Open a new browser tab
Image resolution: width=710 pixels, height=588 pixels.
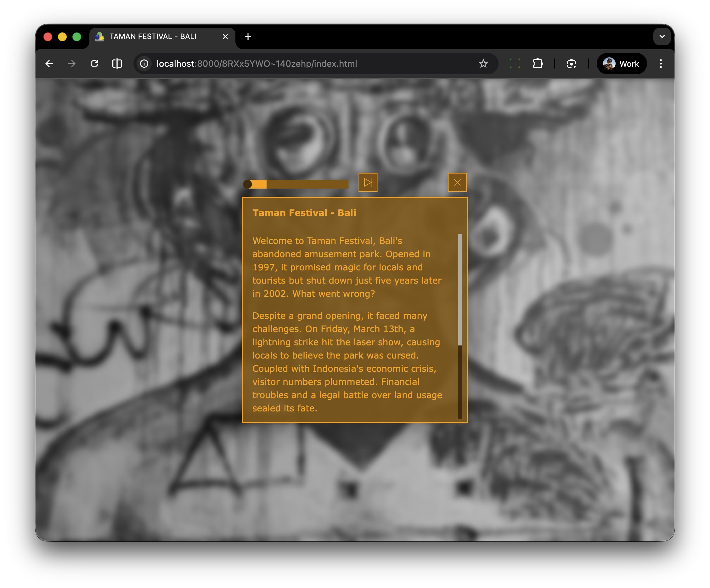click(x=248, y=37)
